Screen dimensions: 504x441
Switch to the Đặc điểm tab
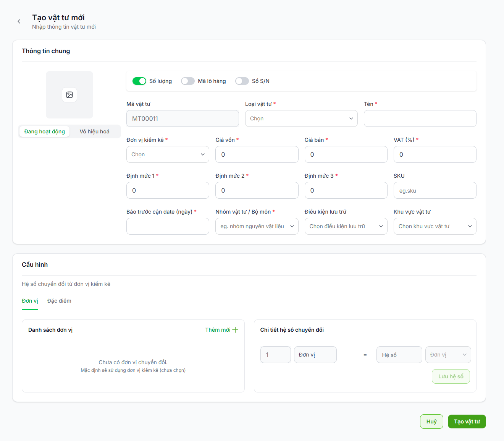click(x=59, y=301)
